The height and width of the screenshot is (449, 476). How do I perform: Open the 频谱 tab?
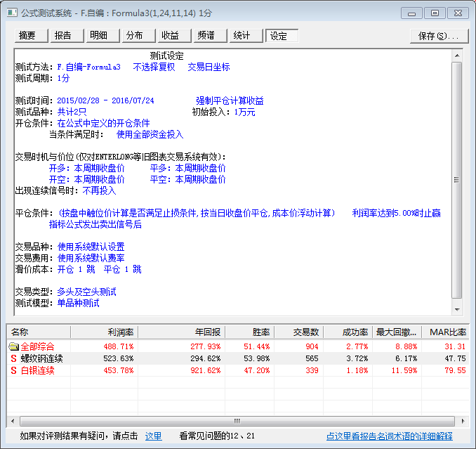tap(211, 36)
